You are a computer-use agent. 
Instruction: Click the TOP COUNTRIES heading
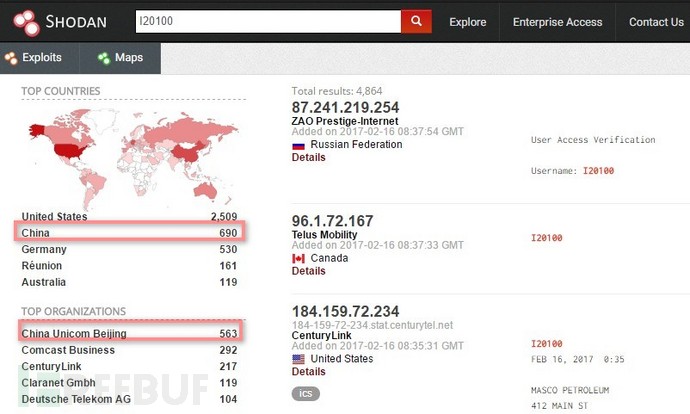click(x=61, y=91)
